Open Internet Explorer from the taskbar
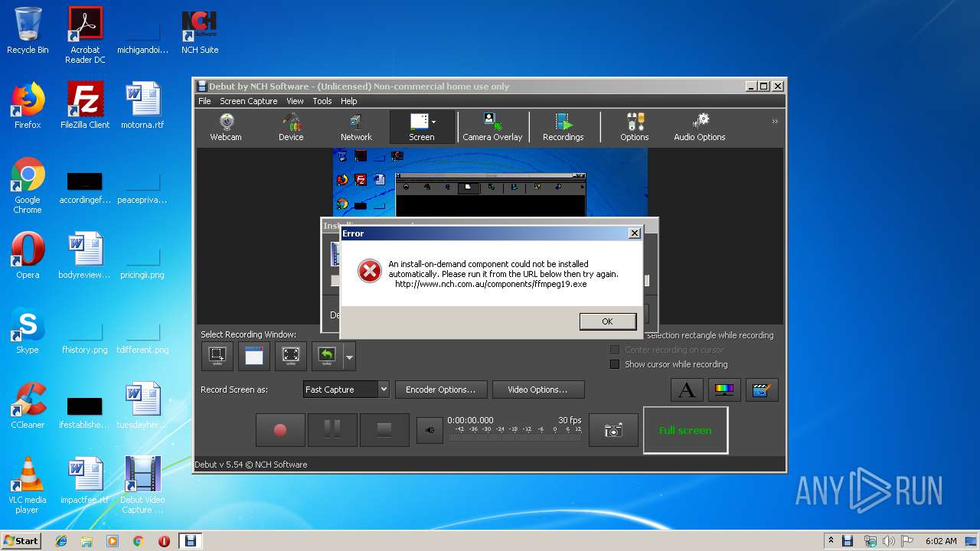This screenshot has height=551, width=980. point(61,541)
